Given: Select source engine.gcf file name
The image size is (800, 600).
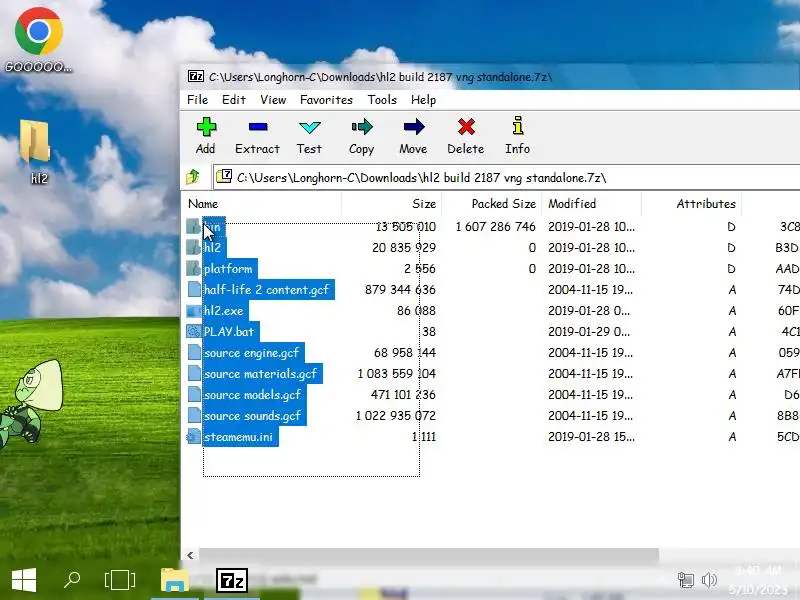Looking at the screenshot, I should point(252,353).
